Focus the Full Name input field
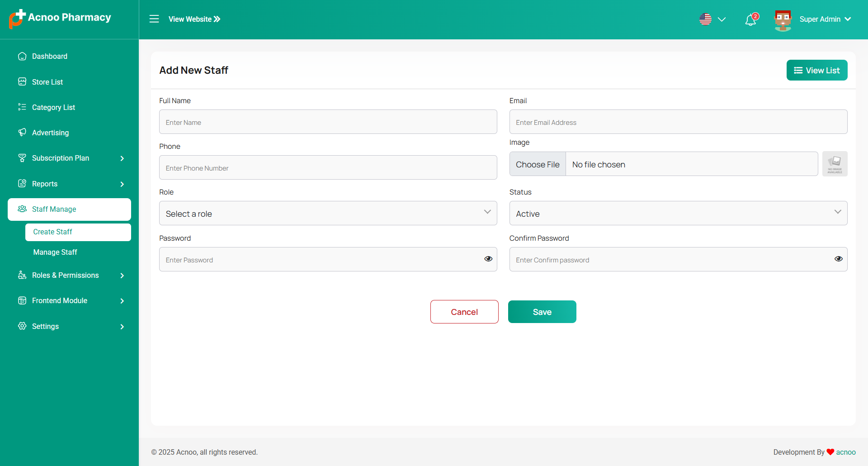This screenshot has width=868, height=466. coord(328,122)
